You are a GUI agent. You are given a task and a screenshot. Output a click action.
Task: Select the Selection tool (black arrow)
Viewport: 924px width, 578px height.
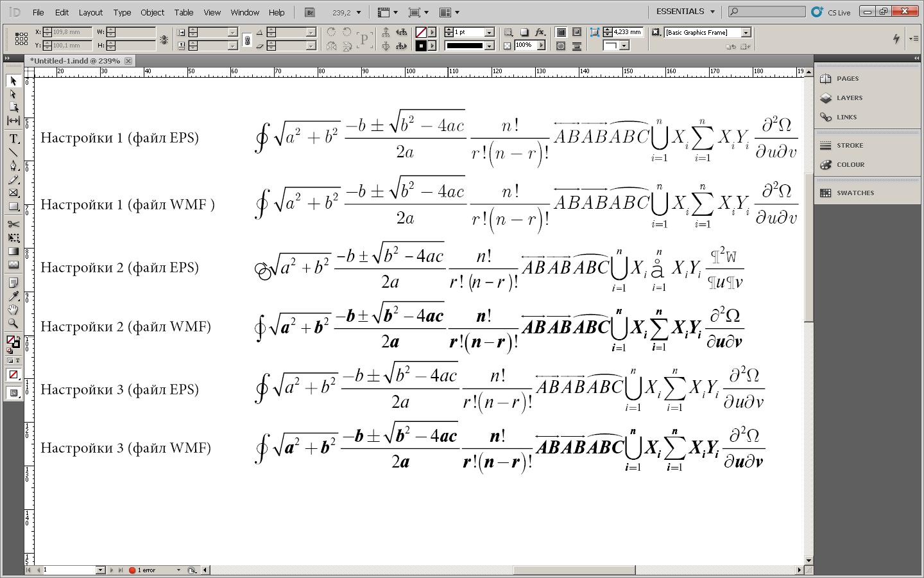point(13,81)
